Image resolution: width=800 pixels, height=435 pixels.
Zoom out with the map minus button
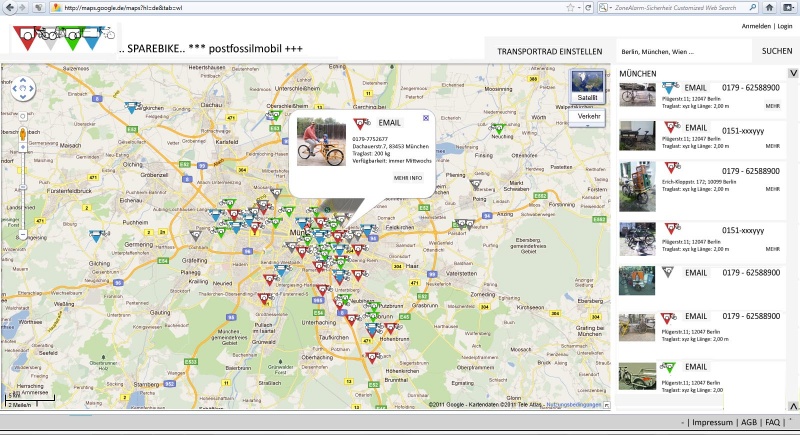click(22, 235)
